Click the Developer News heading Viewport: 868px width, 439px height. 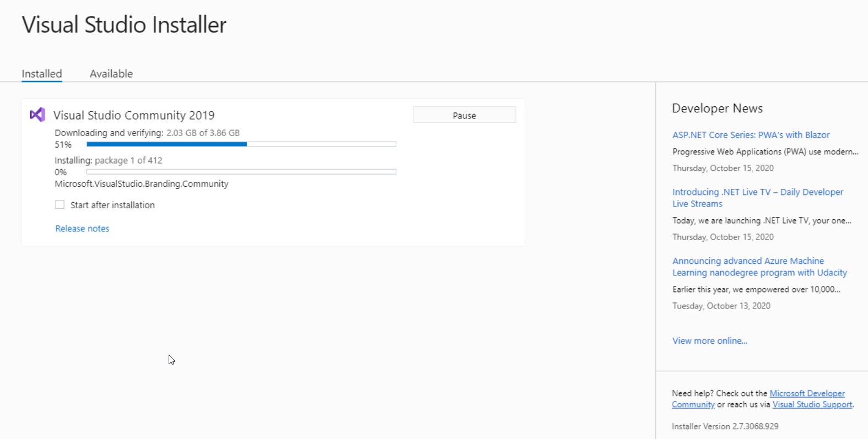(717, 109)
